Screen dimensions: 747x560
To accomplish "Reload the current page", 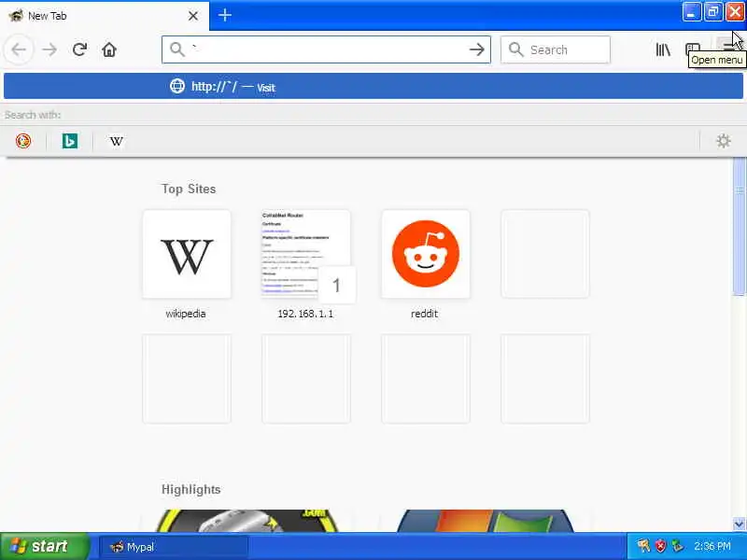I will click(x=79, y=49).
